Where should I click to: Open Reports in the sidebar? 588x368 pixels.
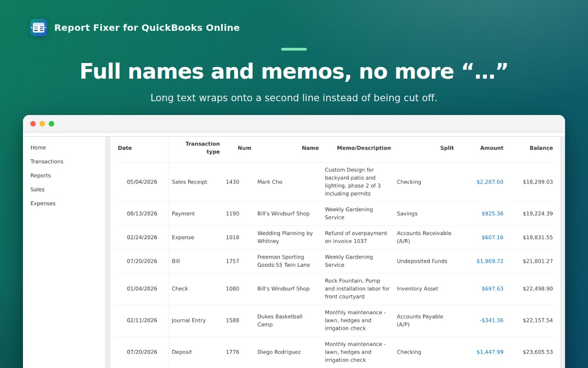[x=40, y=176]
